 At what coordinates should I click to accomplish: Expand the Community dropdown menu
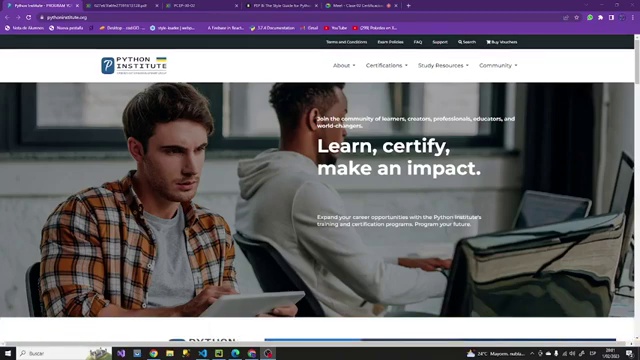click(x=498, y=65)
